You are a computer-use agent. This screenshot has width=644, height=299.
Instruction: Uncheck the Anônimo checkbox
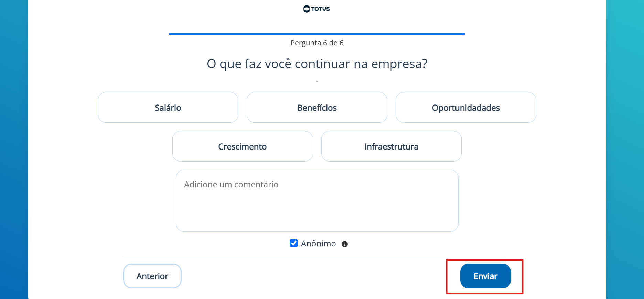point(294,243)
